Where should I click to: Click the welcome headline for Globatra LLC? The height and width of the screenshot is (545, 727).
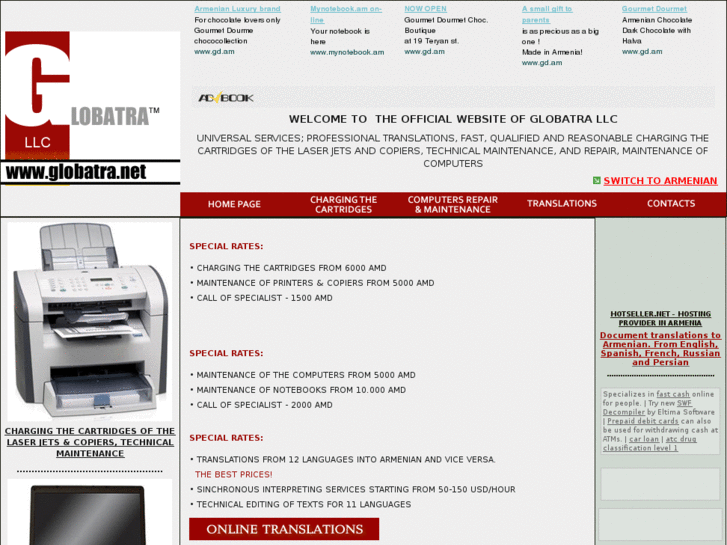click(x=453, y=119)
